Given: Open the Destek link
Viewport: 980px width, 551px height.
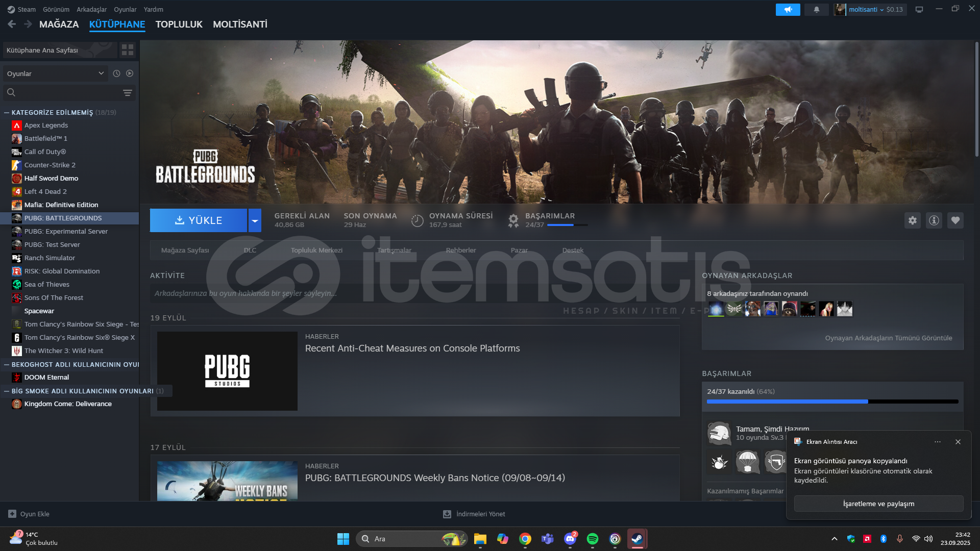Looking at the screenshot, I should [x=573, y=250].
